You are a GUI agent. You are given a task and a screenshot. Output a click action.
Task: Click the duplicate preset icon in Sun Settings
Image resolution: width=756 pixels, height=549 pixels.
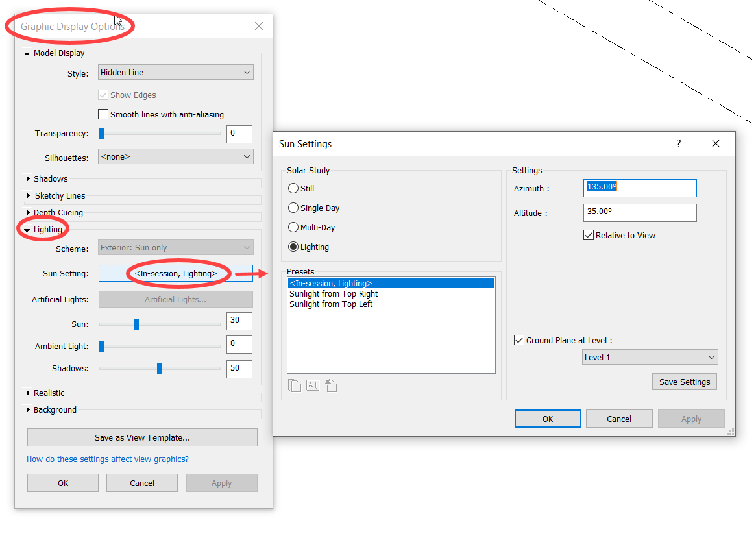[294, 385]
